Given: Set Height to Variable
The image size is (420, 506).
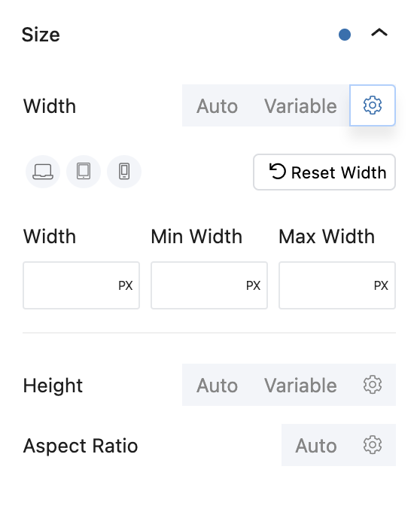Looking at the screenshot, I should (x=300, y=385).
